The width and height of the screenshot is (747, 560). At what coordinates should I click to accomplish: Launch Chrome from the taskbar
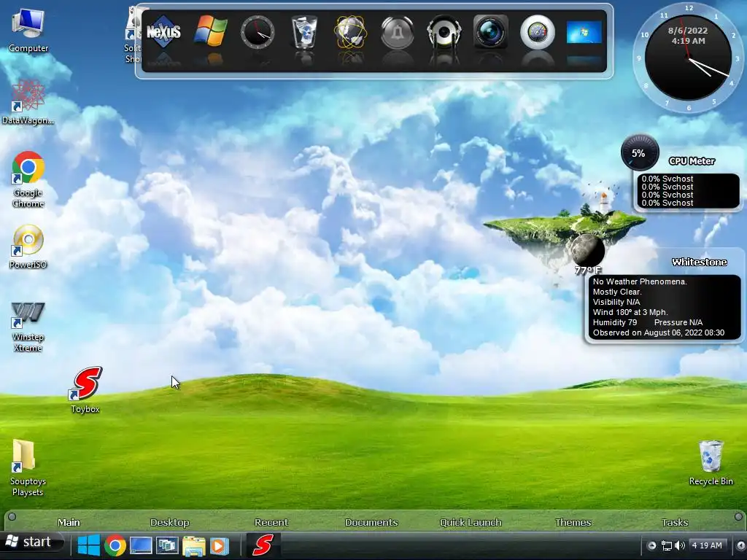[x=115, y=545]
